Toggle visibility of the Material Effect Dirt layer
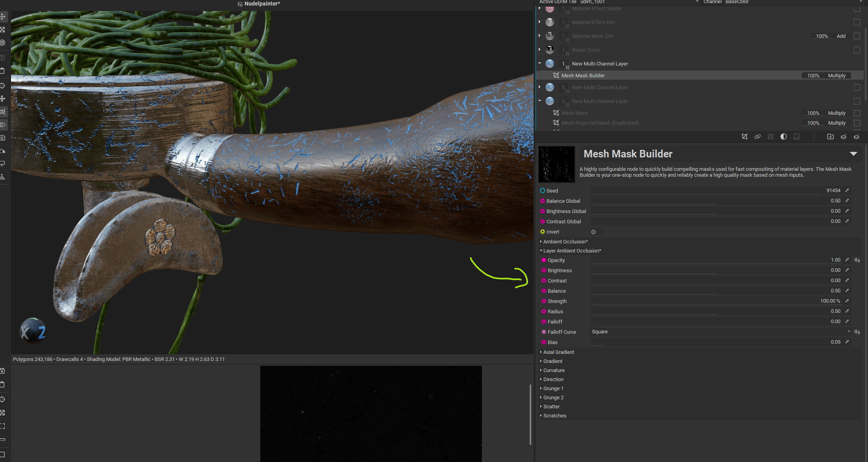Screen dimensions: 868x462 [857, 22]
